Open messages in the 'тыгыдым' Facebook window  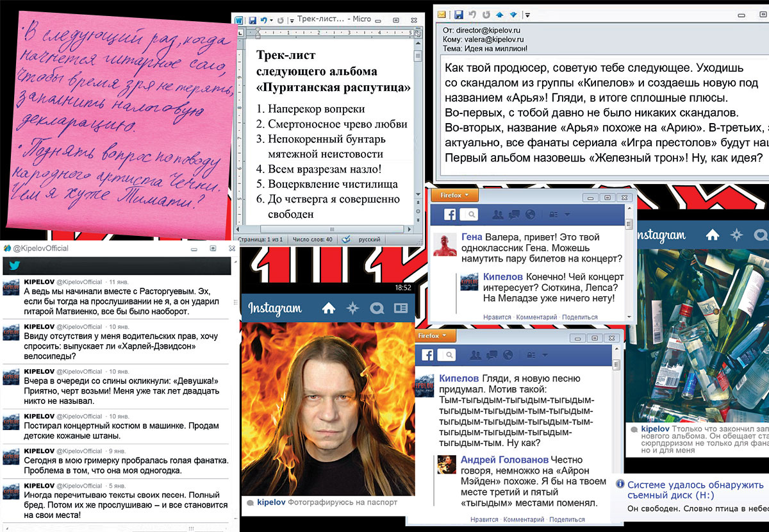click(493, 355)
